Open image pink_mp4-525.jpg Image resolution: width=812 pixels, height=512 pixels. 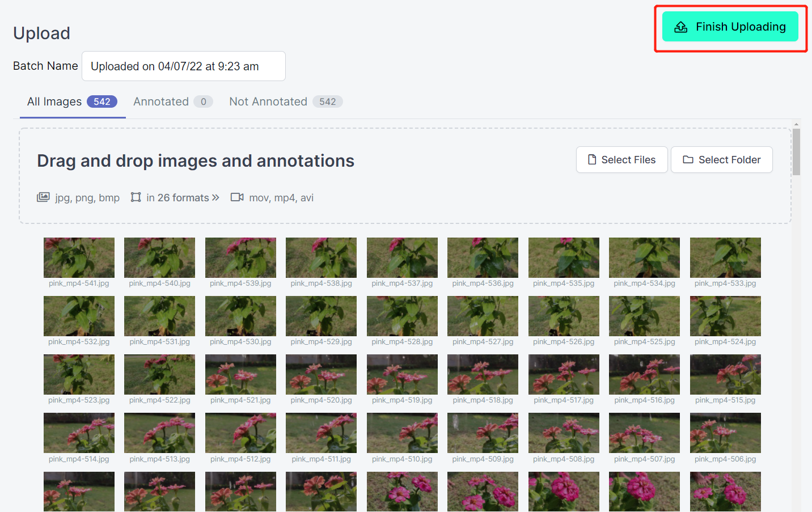(645, 316)
